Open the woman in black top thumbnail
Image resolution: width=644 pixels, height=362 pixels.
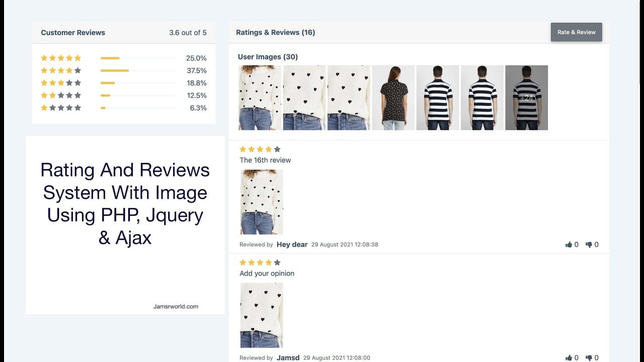tap(393, 98)
